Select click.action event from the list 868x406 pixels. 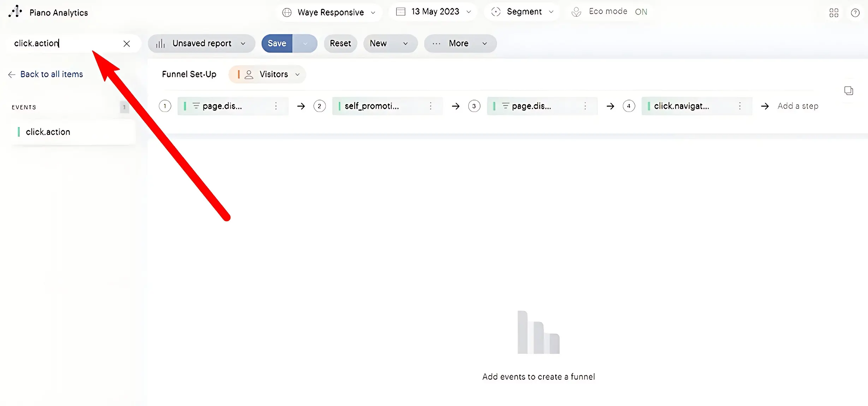[x=48, y=132]
